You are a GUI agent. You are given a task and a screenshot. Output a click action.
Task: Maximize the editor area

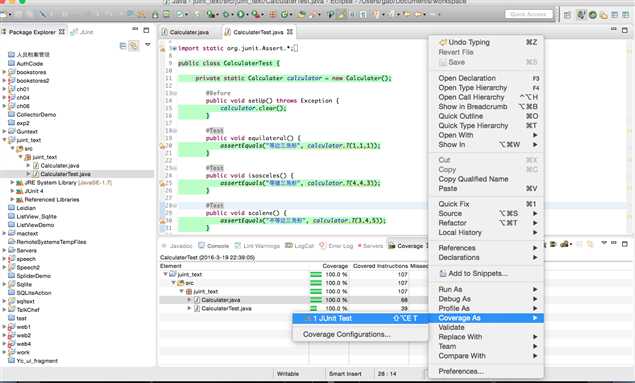(x=624, y=30)
